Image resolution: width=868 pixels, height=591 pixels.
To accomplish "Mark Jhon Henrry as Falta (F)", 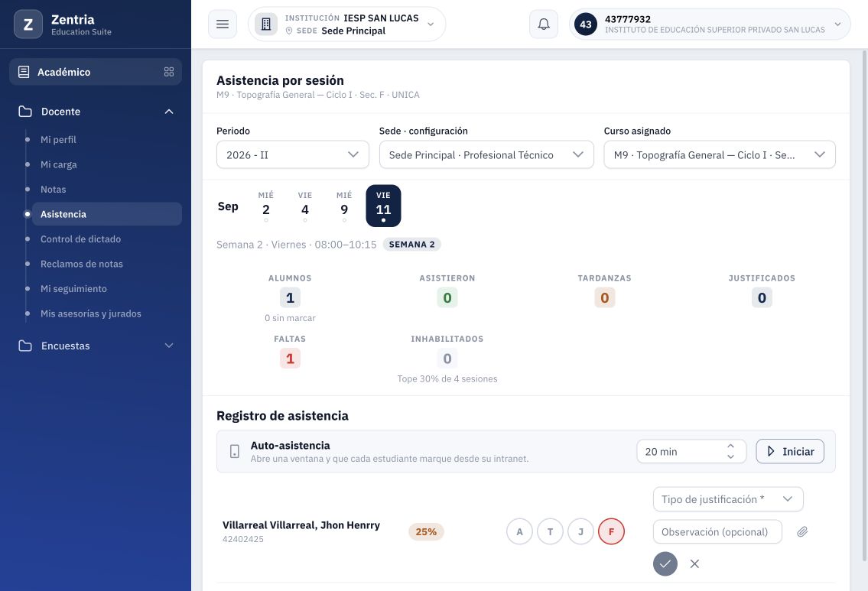I will point(611,532).
